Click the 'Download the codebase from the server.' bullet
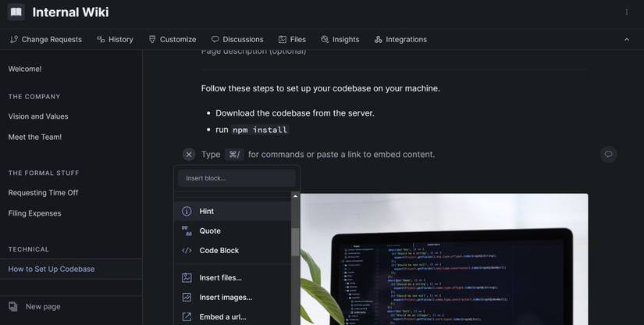 coord(295,113)
